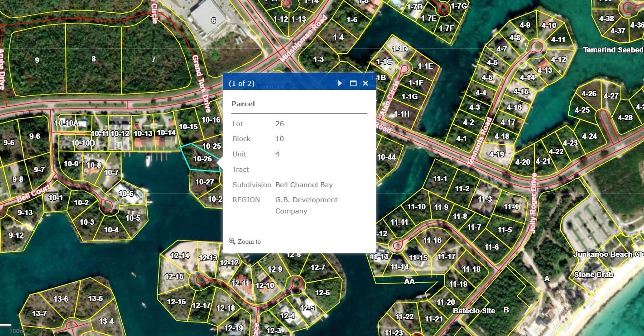Click the Zoom to link

coord(249,241)
